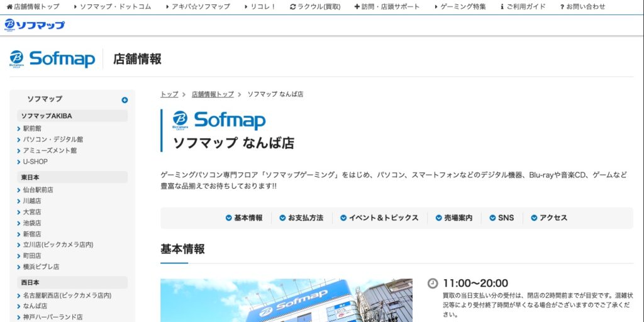644x322 pixels.
Task: Open 池袋店 in sidebar
Action: [x=32, y=223]
